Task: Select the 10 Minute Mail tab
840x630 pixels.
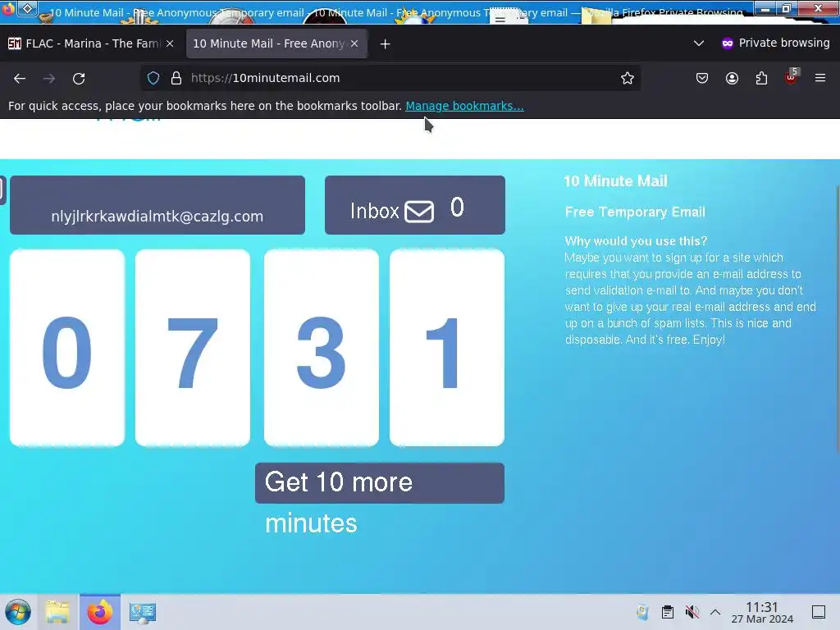Action: 276,43
